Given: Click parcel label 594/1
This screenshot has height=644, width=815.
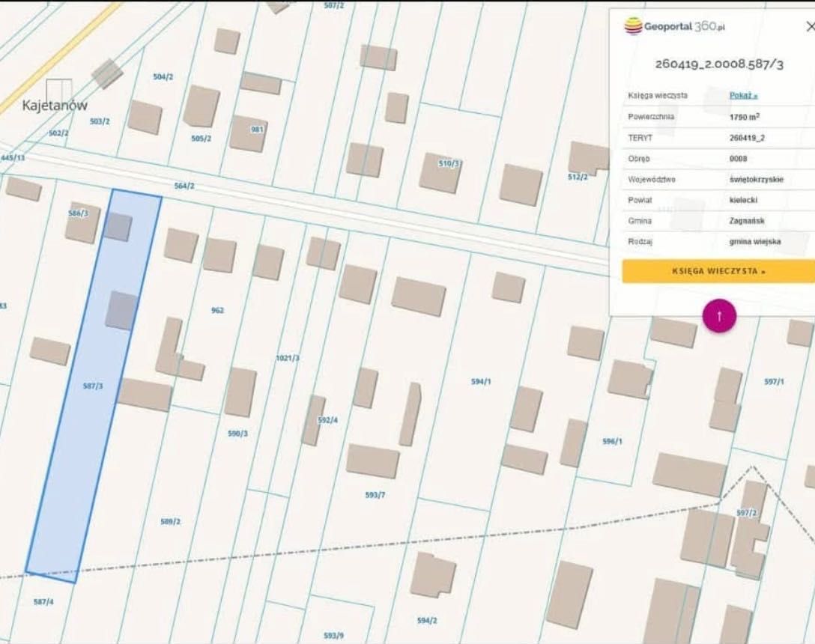Looking at the screenshot, I should [x=481, y=381].
